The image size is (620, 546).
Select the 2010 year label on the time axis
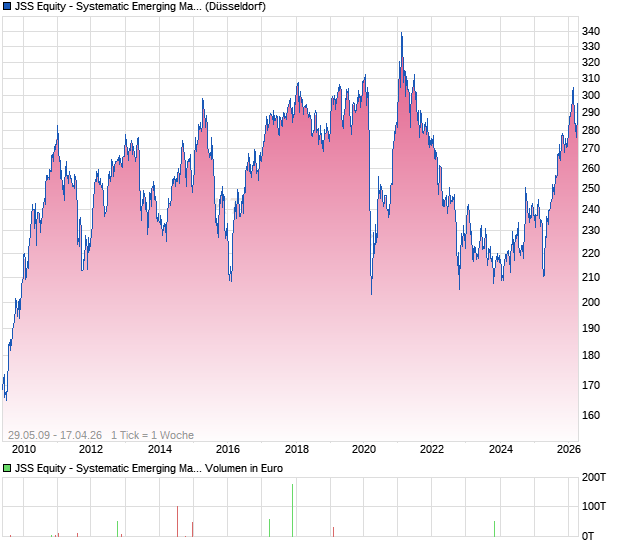pyautogui.click(x=24, y=450)
